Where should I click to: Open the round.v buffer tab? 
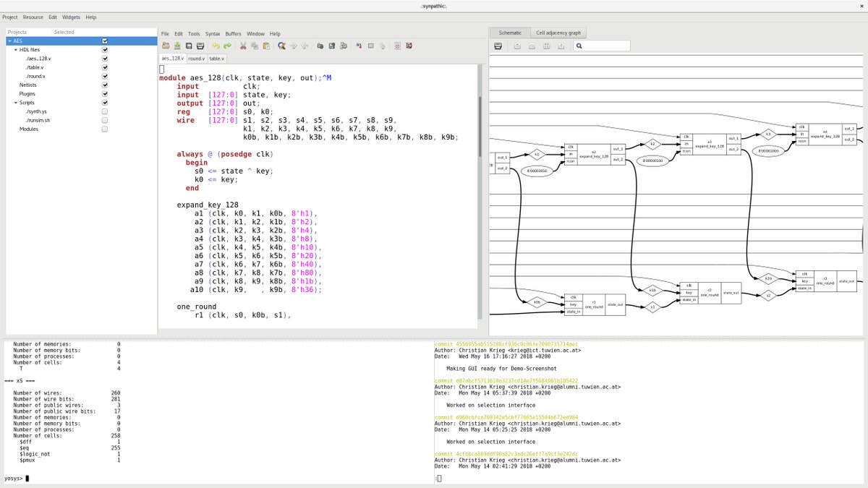click(196, 58)
